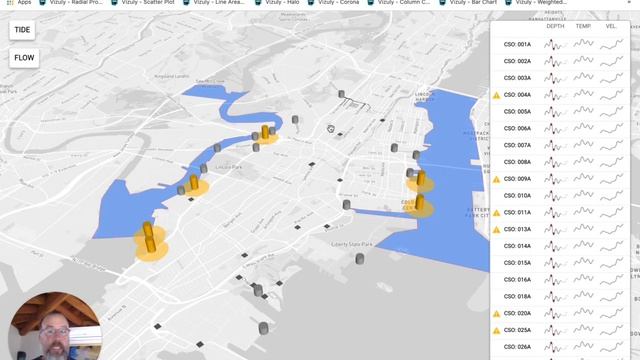Click the CSO: 009A label text
The height and width of the screenshot is (360, 640).
517,179
